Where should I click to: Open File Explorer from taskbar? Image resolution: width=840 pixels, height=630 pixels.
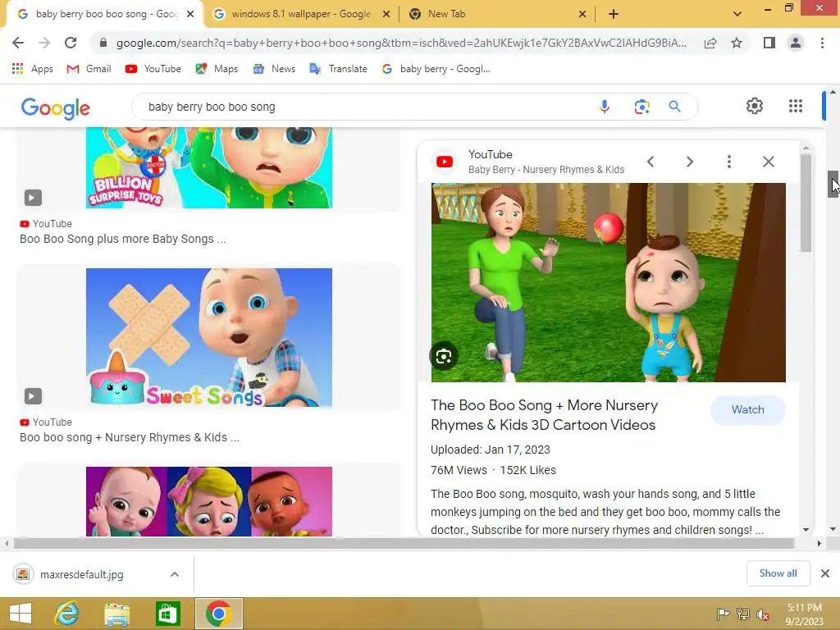pos(116,614)
